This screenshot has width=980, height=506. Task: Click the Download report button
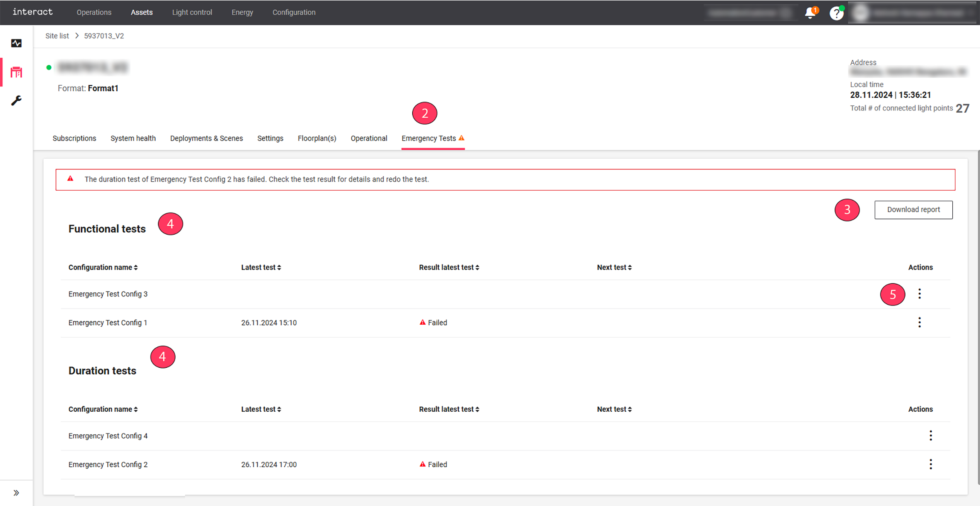click(x=913, y=209)
